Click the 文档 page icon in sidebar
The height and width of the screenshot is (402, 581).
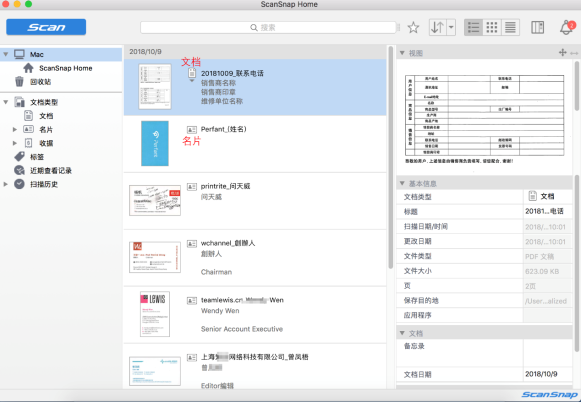point(29,116)
